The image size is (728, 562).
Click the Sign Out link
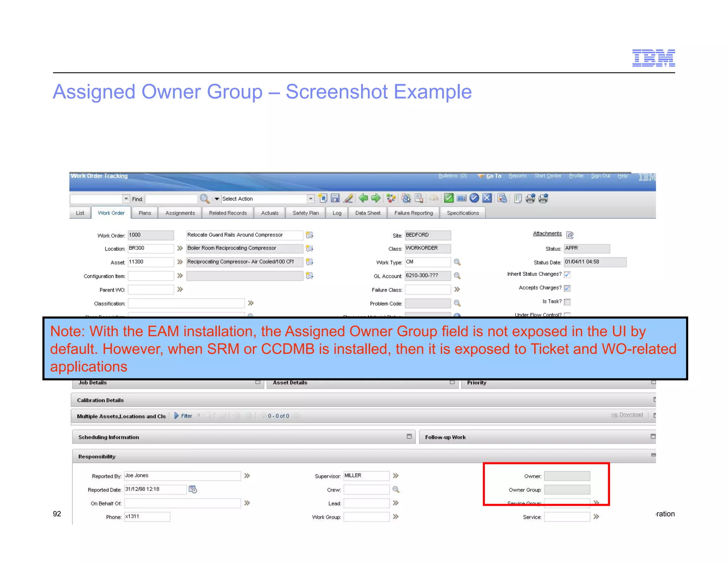tap(600, 176)
